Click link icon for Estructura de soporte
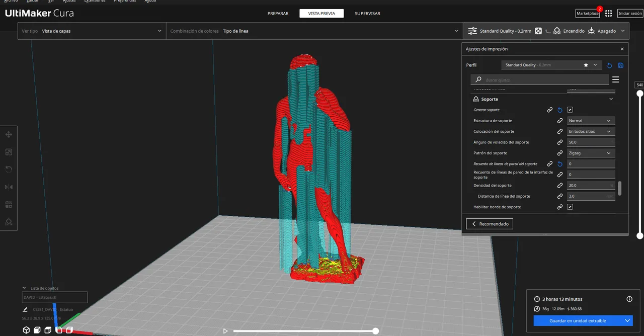The image size is (644, 336). (560, 121)
